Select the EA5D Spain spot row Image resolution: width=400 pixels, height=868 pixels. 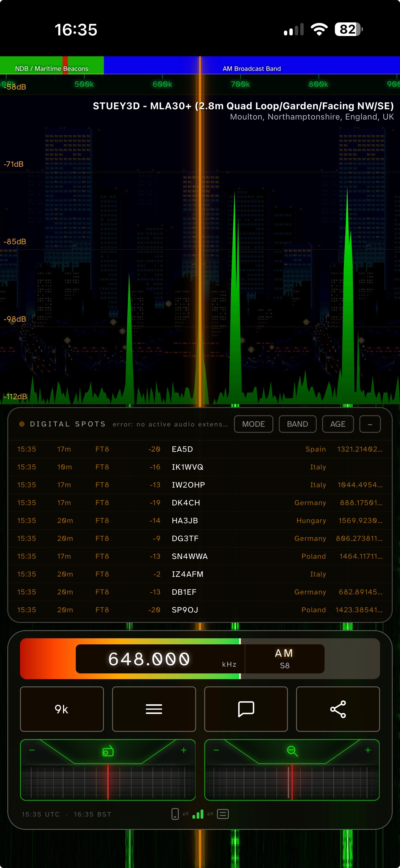pos(200,449)
